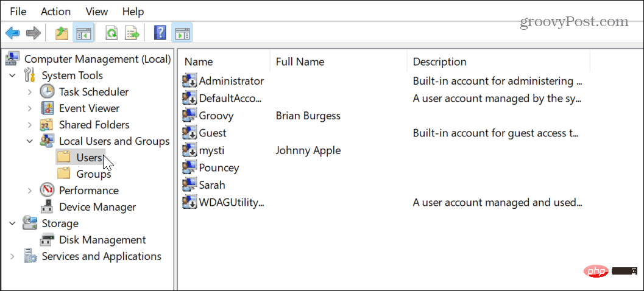The image size is (644, 291).
Task: Expand the Shared Folders node
Action: coord(30,125)
